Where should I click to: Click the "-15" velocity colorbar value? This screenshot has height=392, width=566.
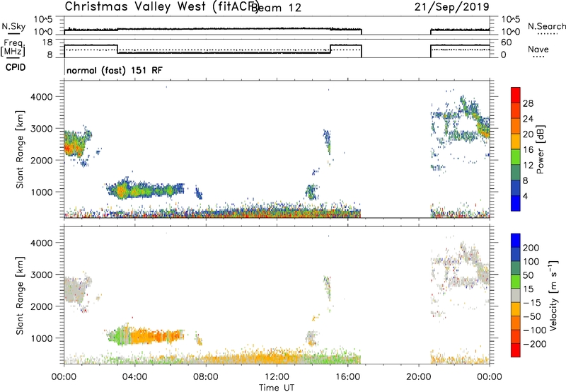click(532, 302)
